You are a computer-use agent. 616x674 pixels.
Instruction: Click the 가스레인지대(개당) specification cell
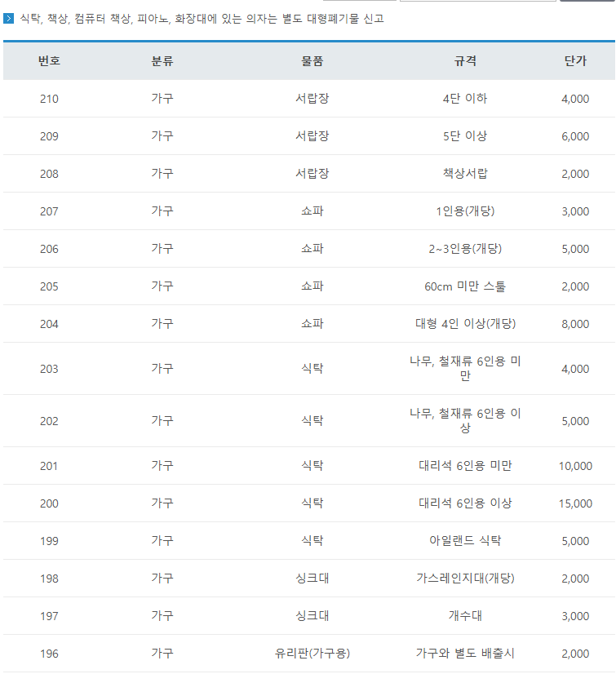click(x=465, y=579)
